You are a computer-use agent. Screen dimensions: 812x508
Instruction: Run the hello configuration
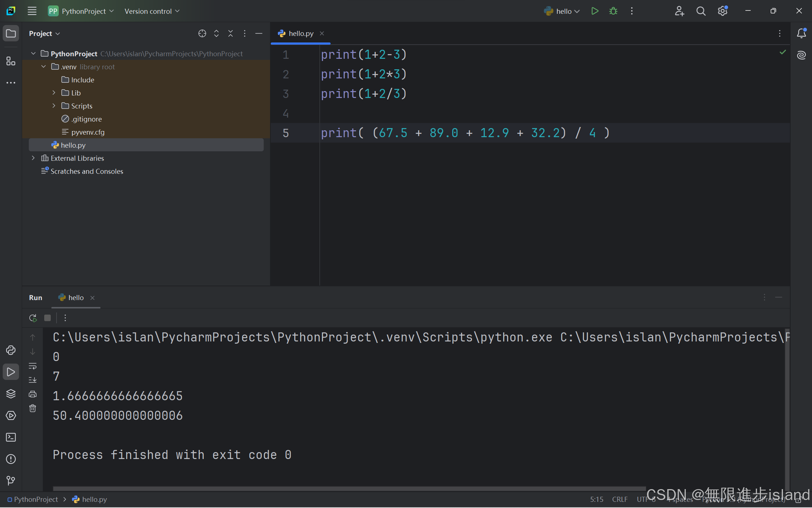tap(594, 11)
